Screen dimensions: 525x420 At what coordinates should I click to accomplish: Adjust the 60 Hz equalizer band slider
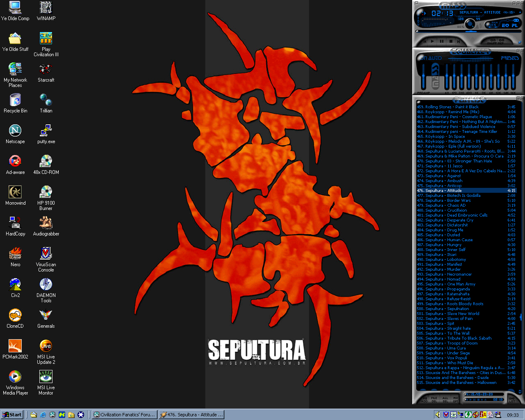[x=447, y=76]
